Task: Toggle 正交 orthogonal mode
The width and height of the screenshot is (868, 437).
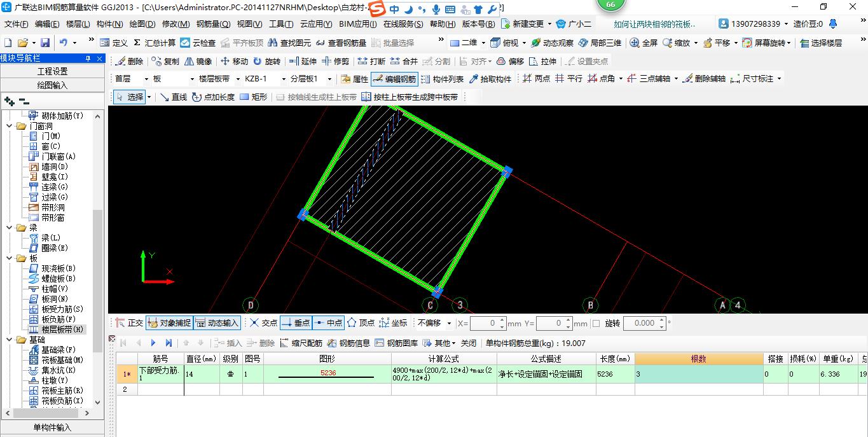Action: [x=129, y=323]
